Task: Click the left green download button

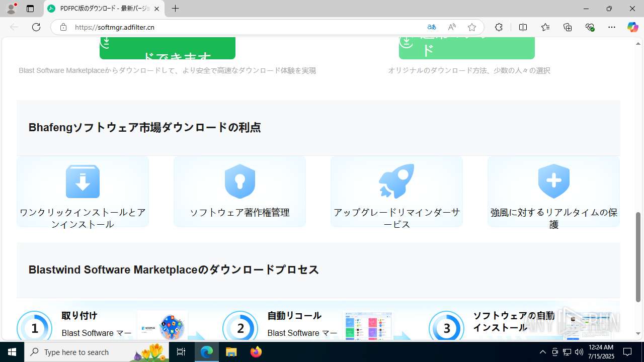Action: tap(168, 48)
